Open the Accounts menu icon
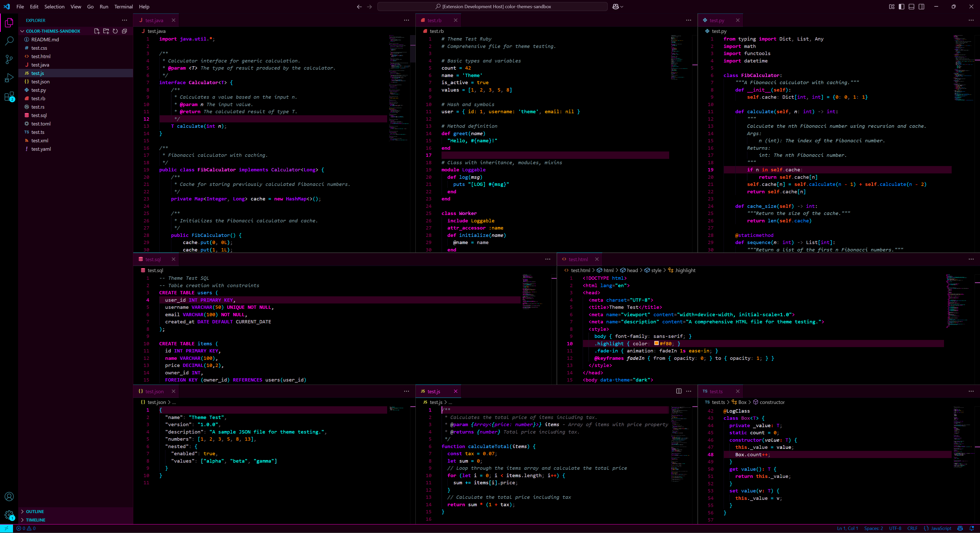 tap(9, 497)
